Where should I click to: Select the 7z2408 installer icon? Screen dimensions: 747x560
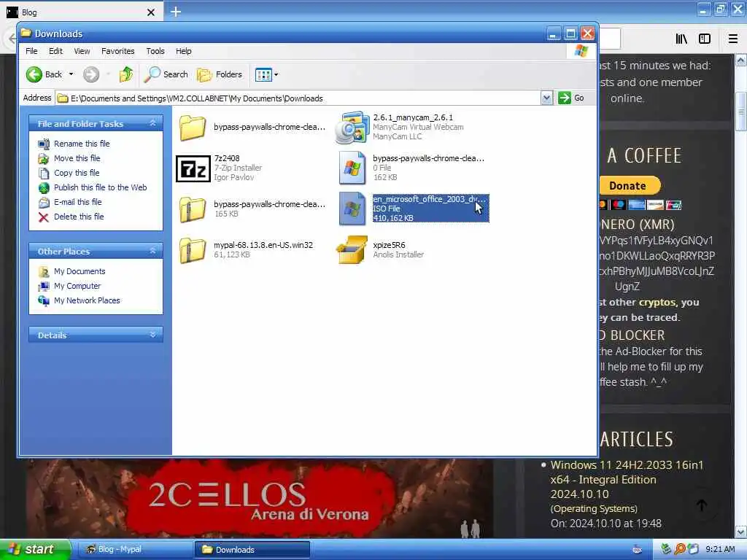point(193,168)
